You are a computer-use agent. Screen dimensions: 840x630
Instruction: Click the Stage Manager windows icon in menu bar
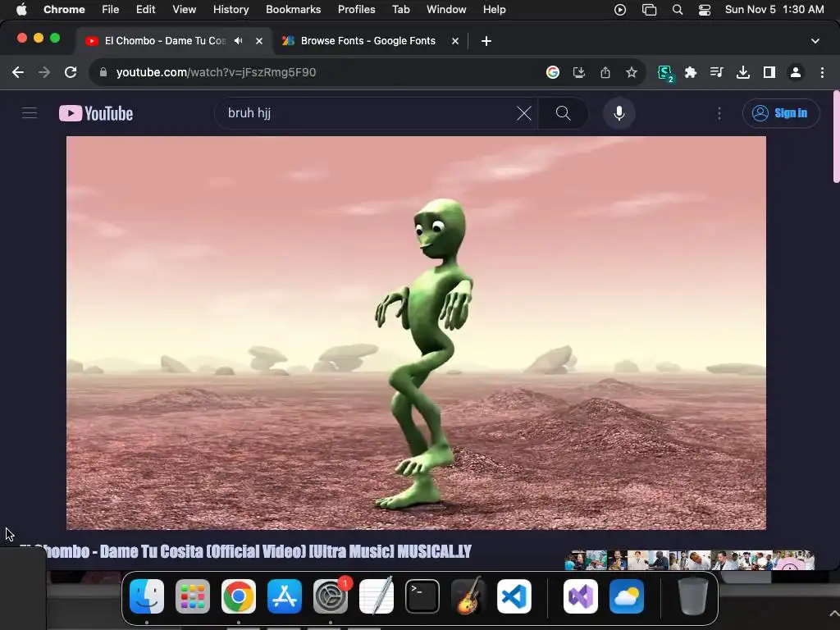pyautogui.click(x=649, y=10)
